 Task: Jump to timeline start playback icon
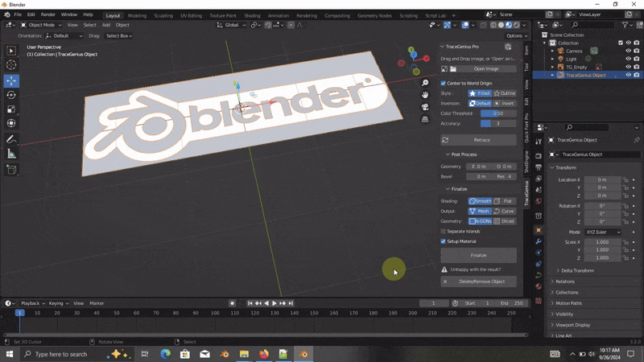tap(250, 303)
